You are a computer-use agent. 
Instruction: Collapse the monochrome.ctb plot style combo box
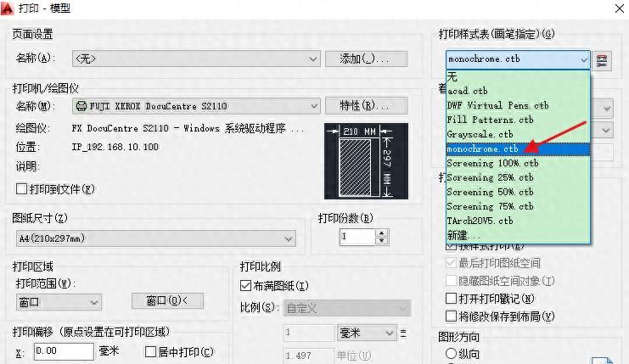(518, 59)
